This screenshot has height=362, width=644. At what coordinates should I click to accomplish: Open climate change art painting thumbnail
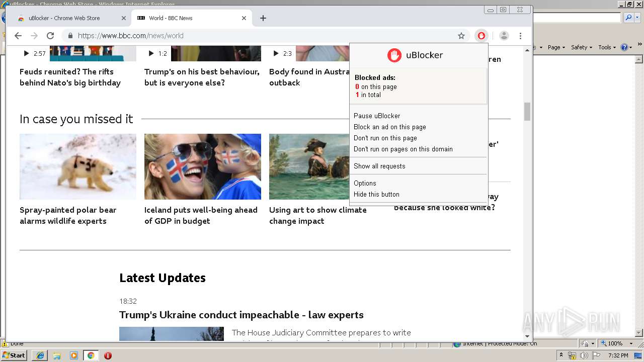point(309,166)
